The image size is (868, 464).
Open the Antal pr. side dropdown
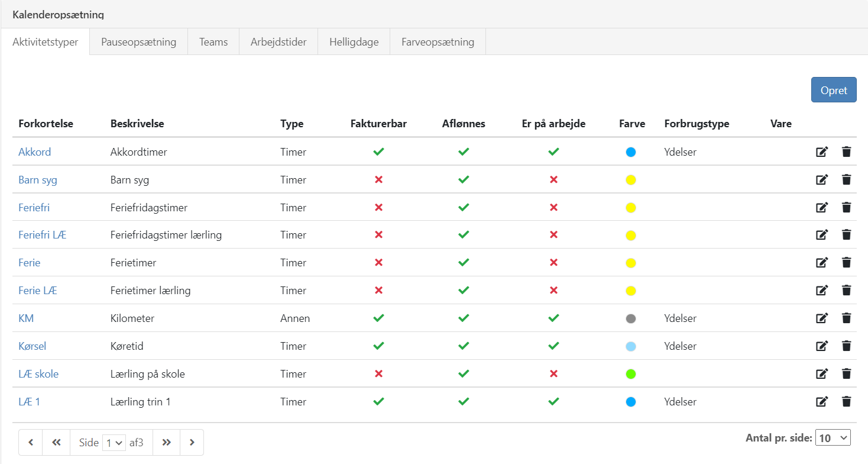click(x=833, y=438)
